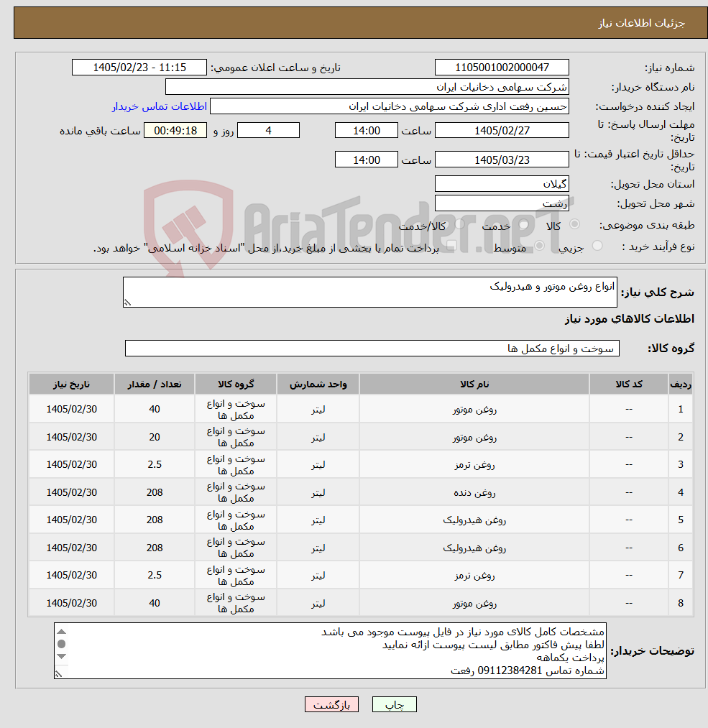Click the goods group field سوخت و انواع مکمل ها

point(372,349)
